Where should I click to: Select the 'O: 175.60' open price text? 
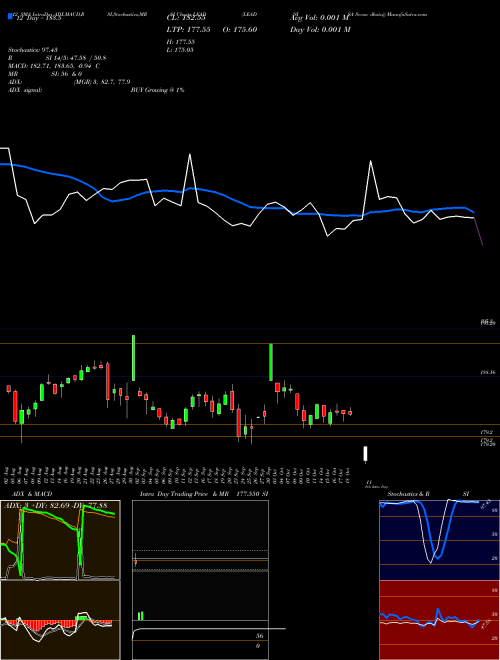[x=241, y=29]
